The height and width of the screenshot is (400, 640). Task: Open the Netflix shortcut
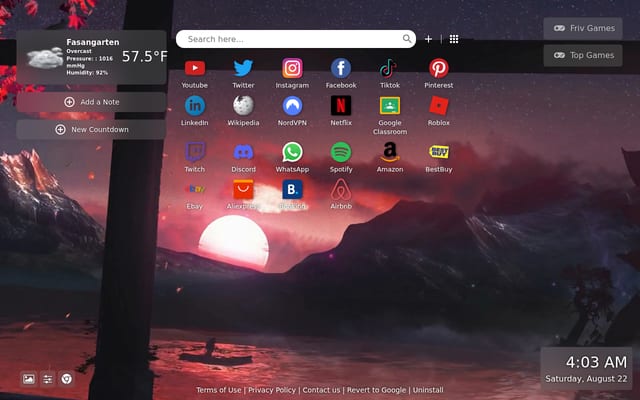(341, 106)
